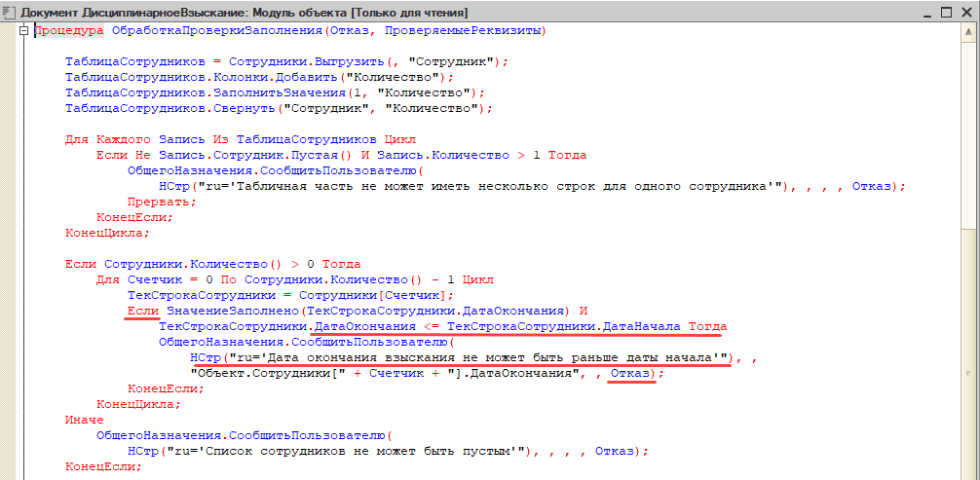980x480 pixels.
Task: Click line "Для Каждого Запись Из ТаблицаСотрудников Цикл"
Action: pos(241,139)
